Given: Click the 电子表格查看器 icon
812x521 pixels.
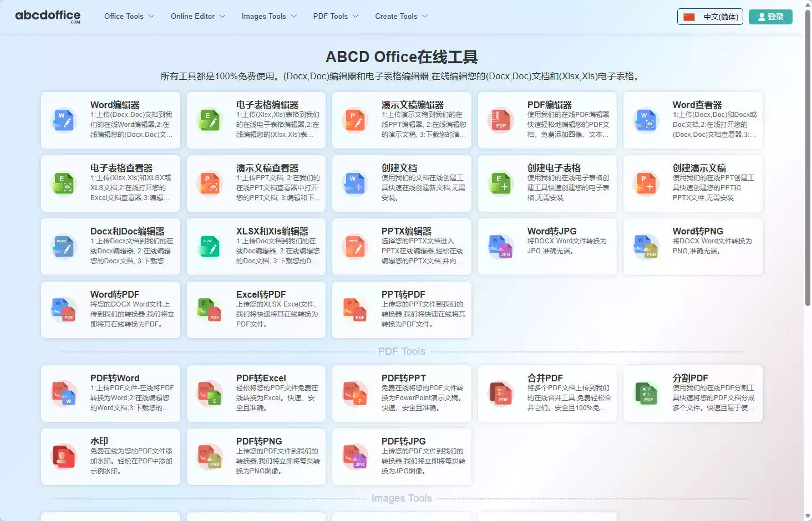Looking at the screenshot, I should (x=64, y=183).
